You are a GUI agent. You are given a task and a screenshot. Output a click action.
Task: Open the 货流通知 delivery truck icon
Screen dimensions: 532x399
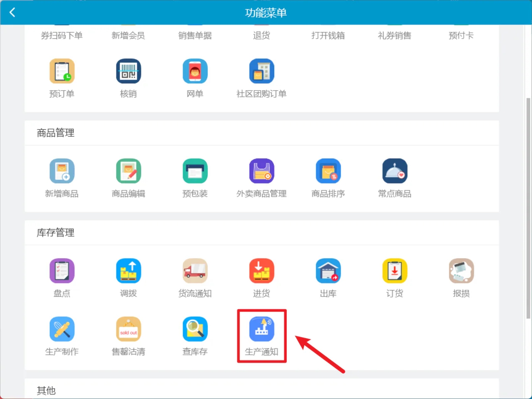coord(195,271)
